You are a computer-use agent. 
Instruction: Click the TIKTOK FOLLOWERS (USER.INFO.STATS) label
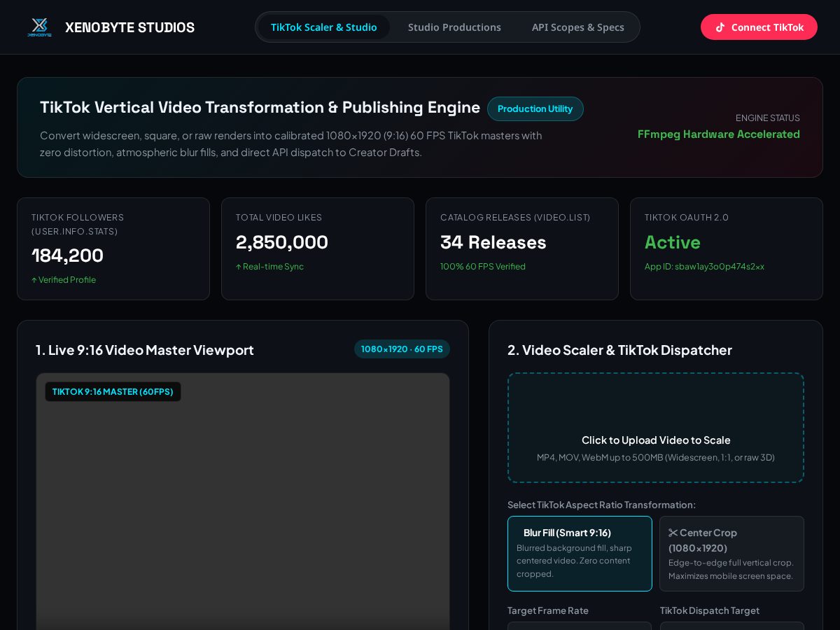[78, 224]
